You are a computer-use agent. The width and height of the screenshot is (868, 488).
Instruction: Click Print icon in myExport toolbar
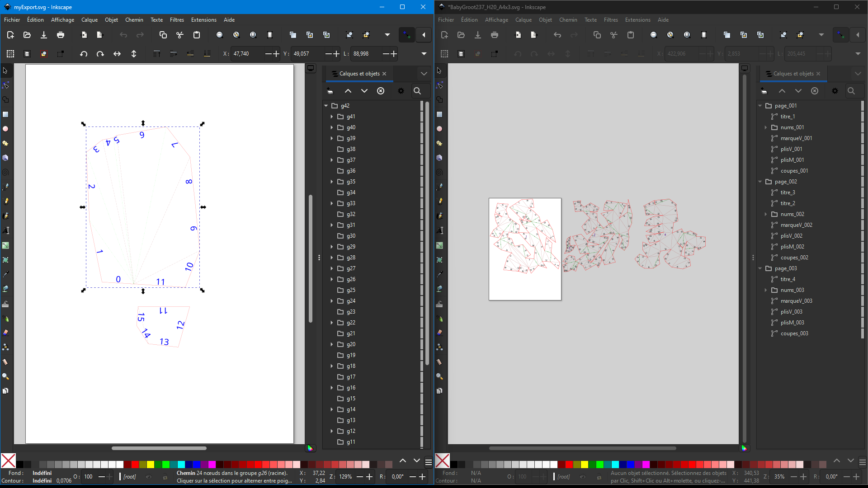click(61, 35)
